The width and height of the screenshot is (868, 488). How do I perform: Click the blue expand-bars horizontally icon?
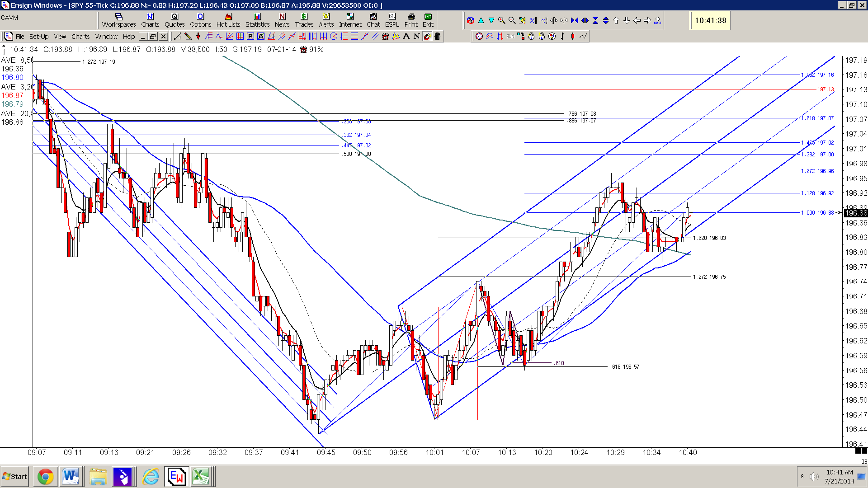click(585, 20)
